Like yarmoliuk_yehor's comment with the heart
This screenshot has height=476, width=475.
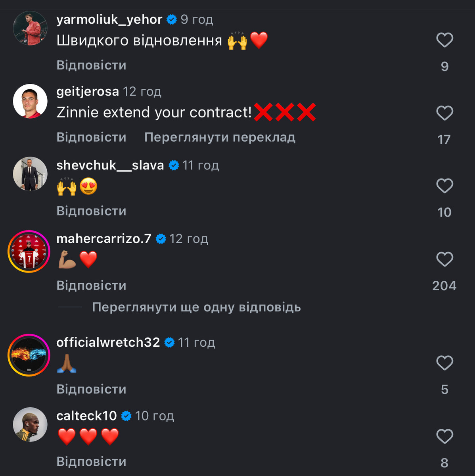444,40
